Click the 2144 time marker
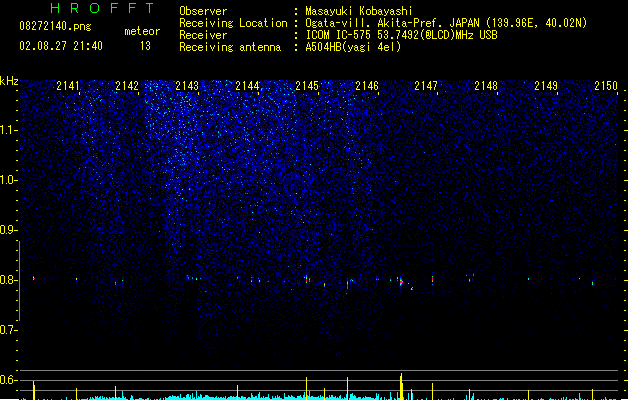Viewport: 629px width, 400px height. tap(247, 85)
